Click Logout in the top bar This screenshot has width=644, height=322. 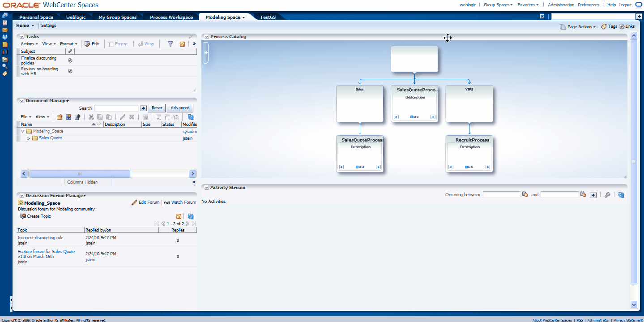pos(625,5)
